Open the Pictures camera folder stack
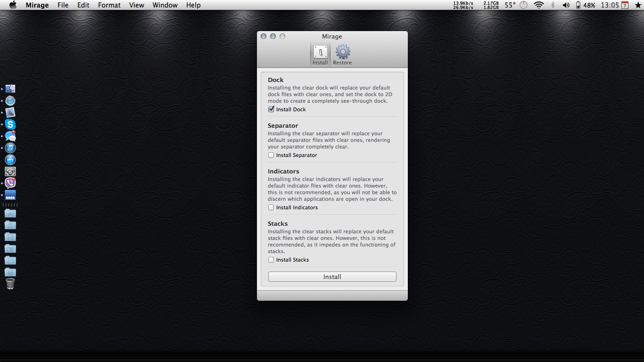This screenshot has height=362, width=644. click(10, 249)
